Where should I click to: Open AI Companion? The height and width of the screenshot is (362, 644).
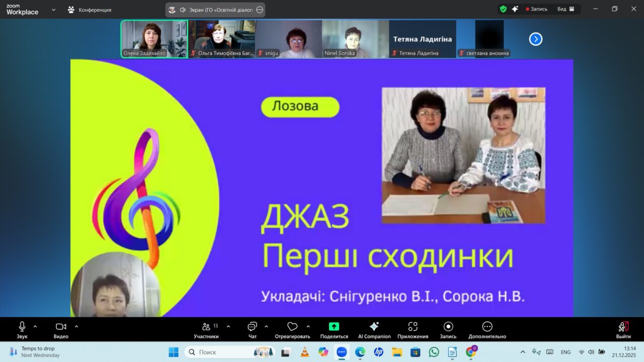(374, 327)
